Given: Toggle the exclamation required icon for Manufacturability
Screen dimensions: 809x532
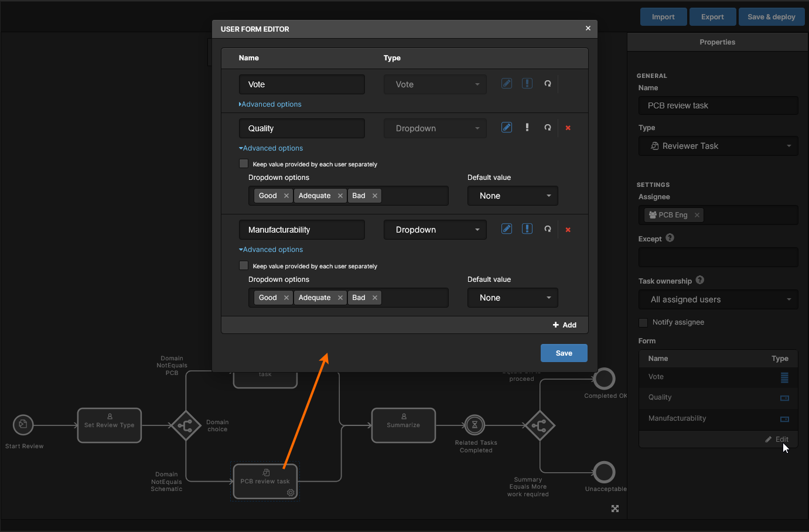Looking at the screenshot, I should [x=527, y=229].
